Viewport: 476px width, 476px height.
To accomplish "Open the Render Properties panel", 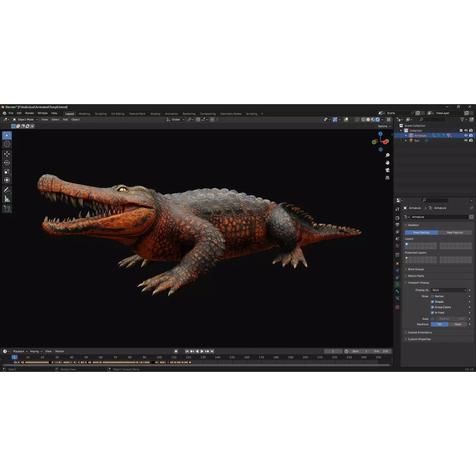I will click(397, 218).
